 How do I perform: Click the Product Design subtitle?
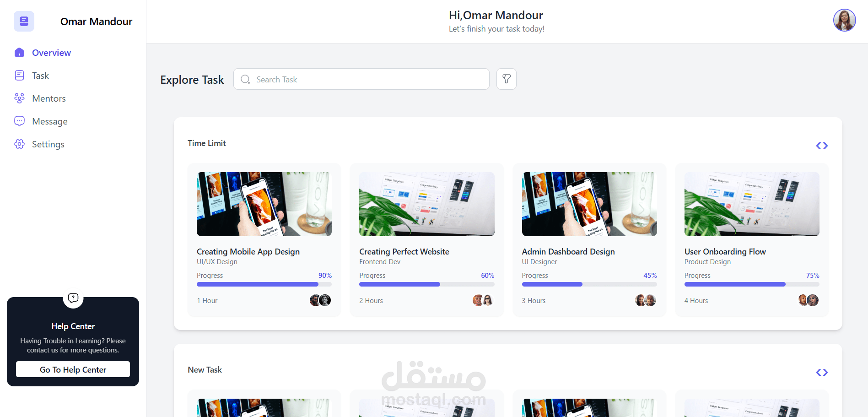pos(707,262)
